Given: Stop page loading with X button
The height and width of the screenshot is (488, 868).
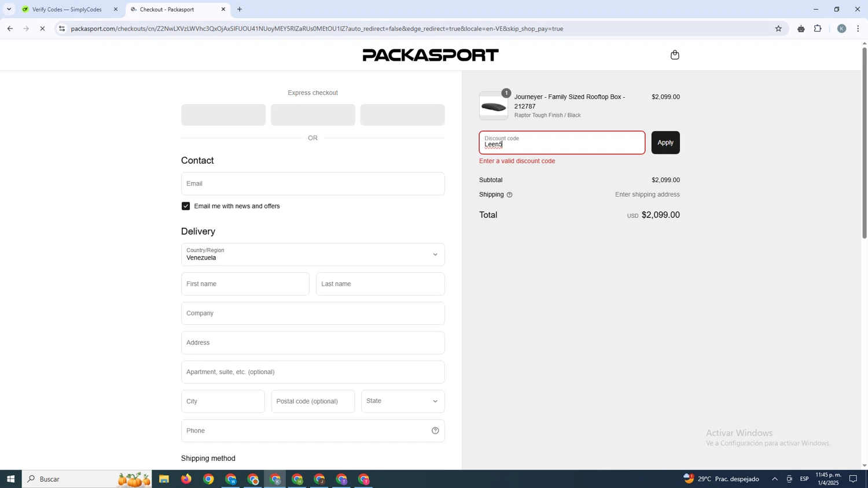Looking at the screenshot, I should pos(42,28).
